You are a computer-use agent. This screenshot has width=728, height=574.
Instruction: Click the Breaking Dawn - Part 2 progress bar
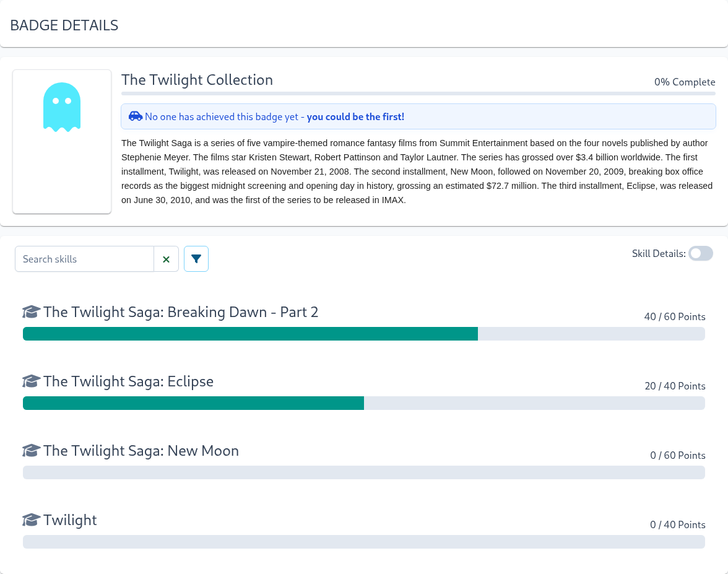[x=364, y=333]
